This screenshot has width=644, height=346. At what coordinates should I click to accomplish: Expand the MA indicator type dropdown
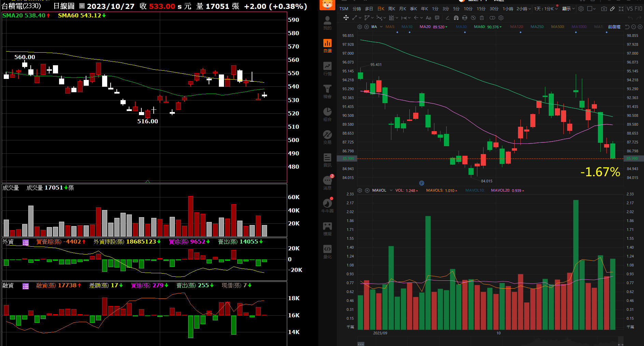[381, 27]
